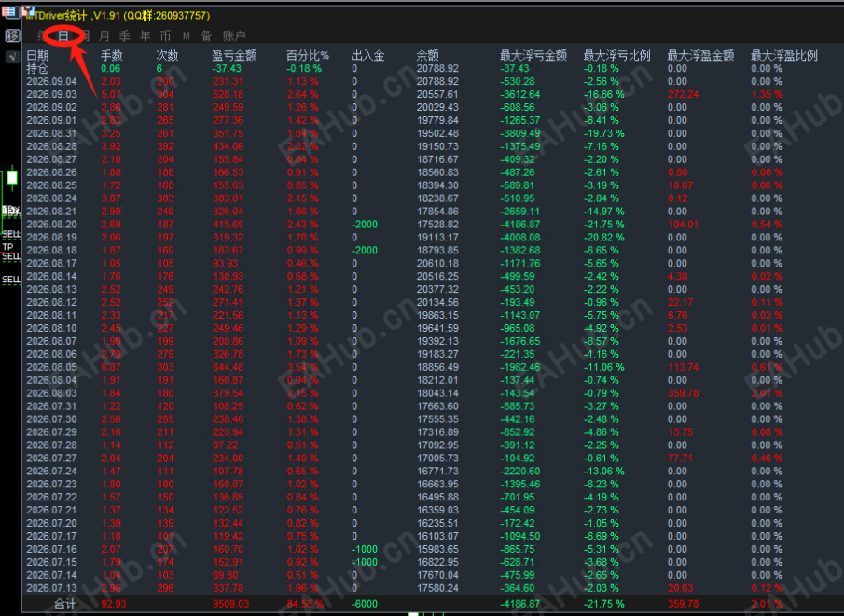Click the 最大浮盈比例 column header

point(784,55)
